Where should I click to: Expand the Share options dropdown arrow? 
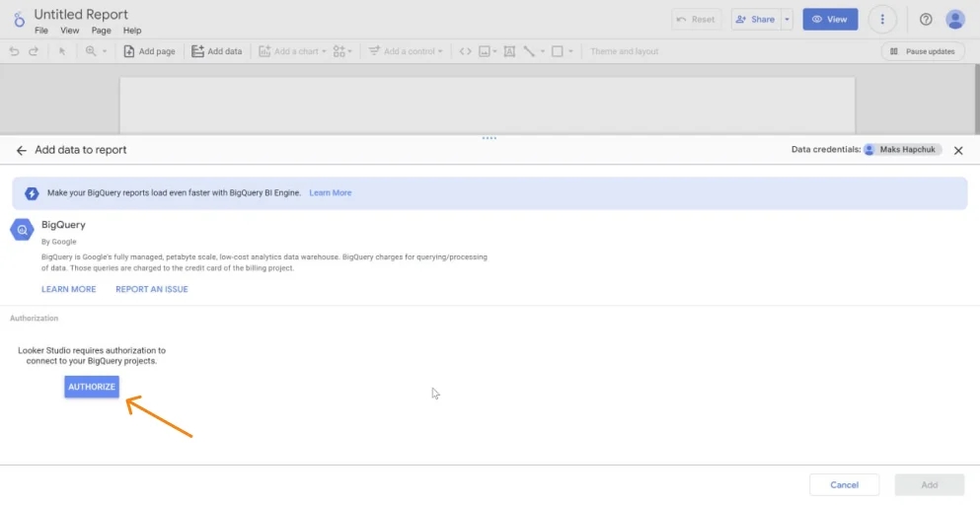tap(787, 20)
